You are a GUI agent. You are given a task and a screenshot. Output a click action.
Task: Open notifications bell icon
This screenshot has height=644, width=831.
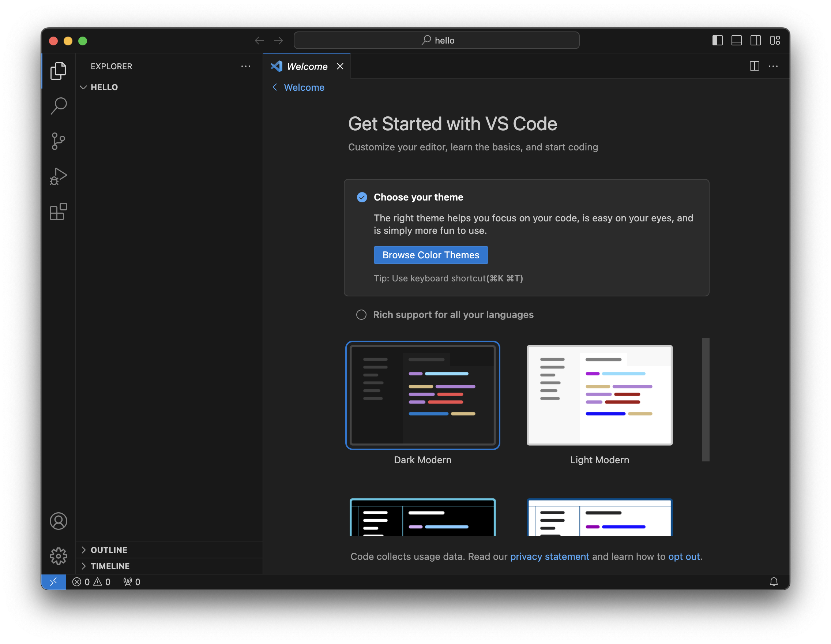click(774, 581)
